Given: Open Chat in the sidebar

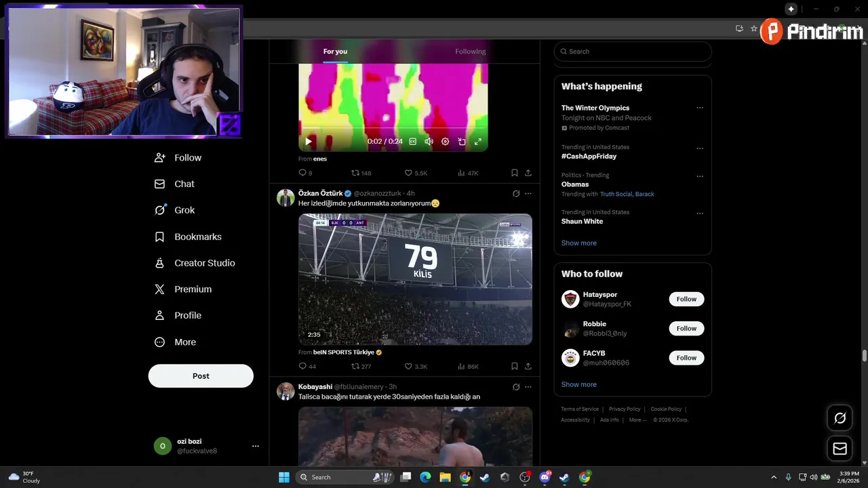Looking at the screenshot, I should click(x=174, y=184).
